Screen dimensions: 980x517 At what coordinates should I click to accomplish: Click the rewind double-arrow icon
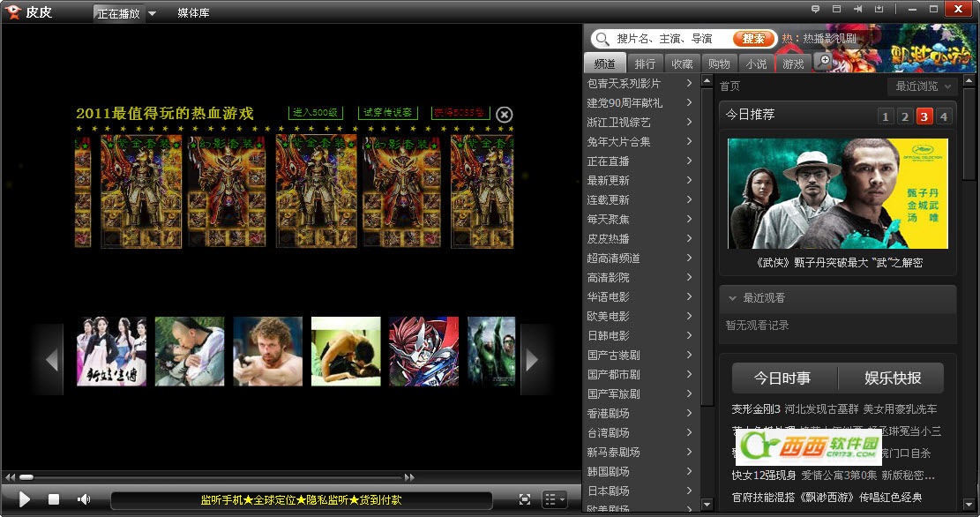point(10,477)
